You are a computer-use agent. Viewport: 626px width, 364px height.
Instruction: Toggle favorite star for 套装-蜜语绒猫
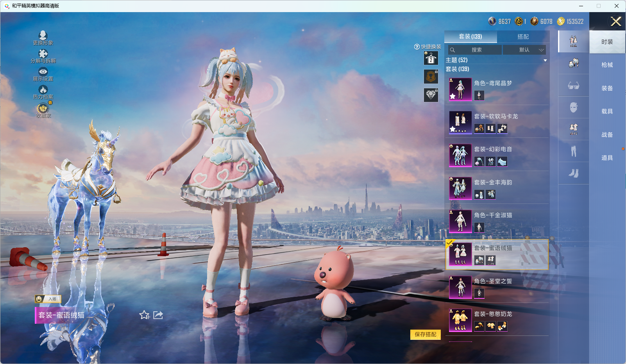coord(144,315)
